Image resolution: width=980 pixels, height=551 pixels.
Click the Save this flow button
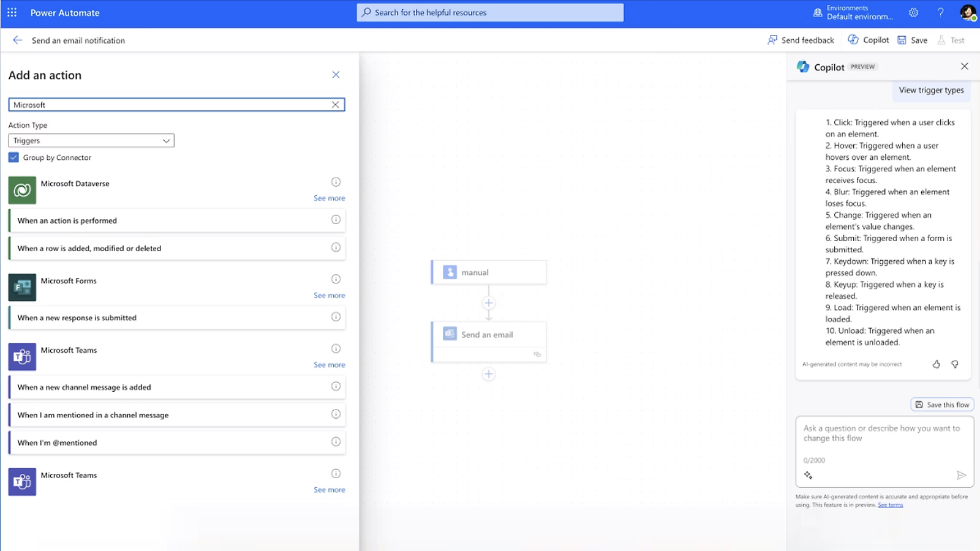pyautogui.click(x=942, y=405)
